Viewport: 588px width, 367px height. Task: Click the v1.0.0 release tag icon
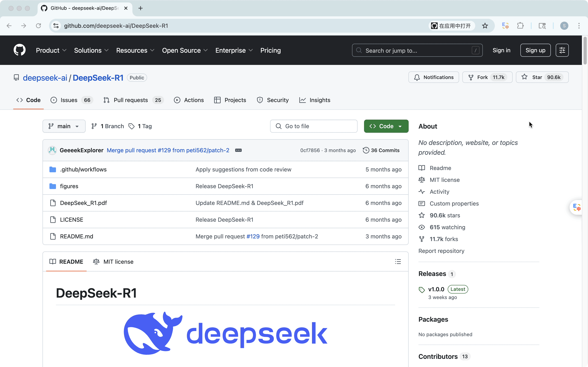422,290
